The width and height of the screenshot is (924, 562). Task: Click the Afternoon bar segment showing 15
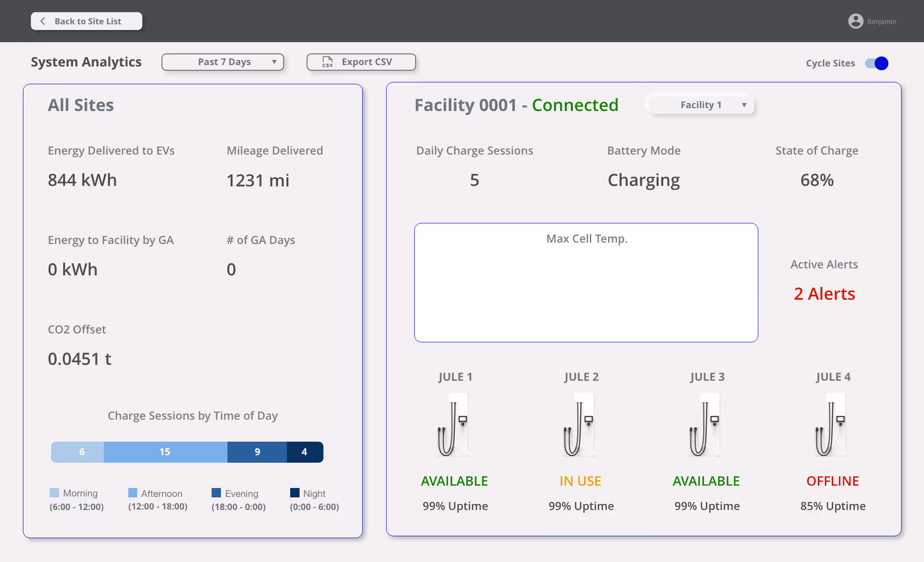165,452
